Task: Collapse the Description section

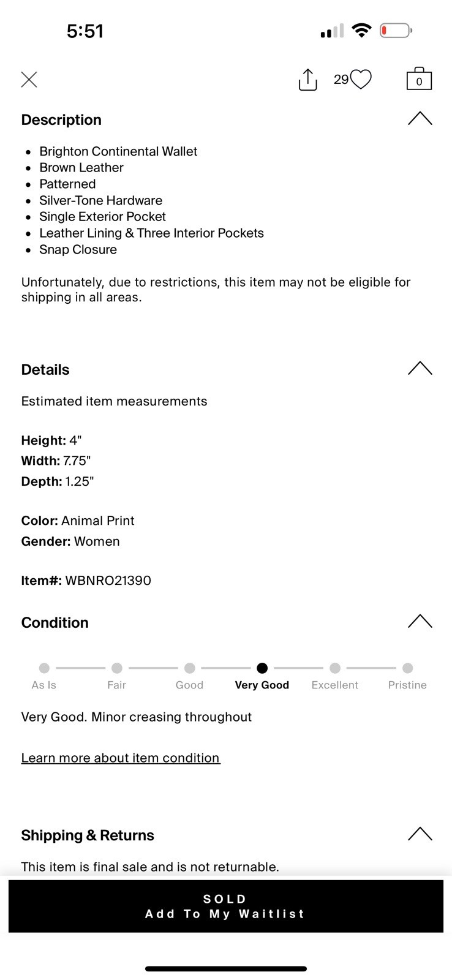Action: point(420,119)
